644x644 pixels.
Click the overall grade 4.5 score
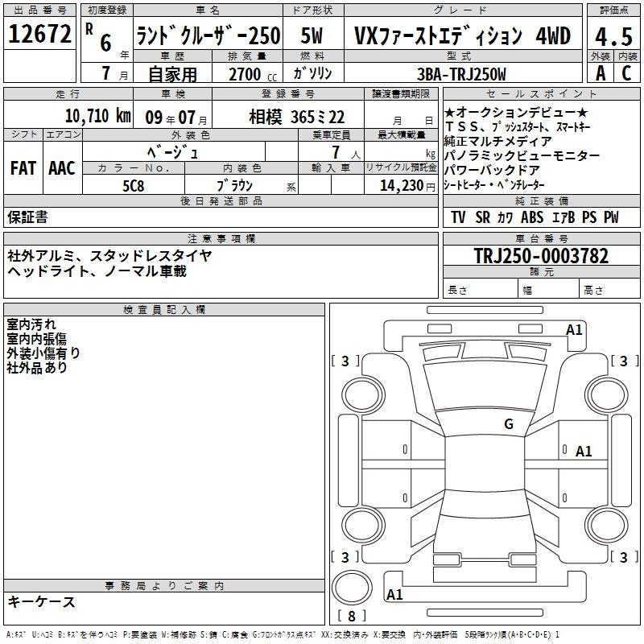pos(612,37)
